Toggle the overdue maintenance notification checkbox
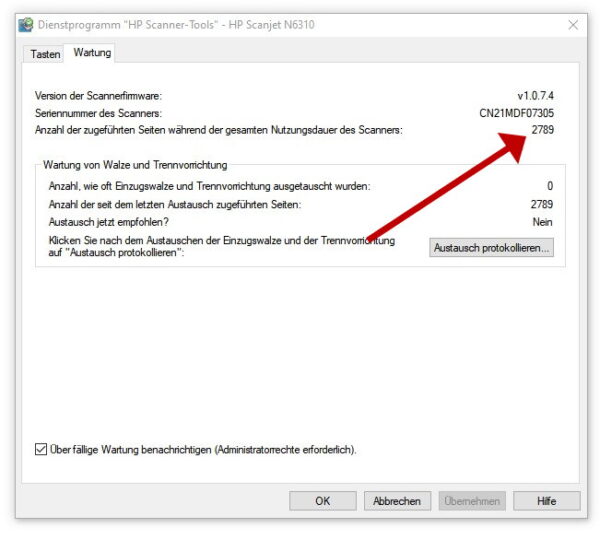 [x=41, y=450]
